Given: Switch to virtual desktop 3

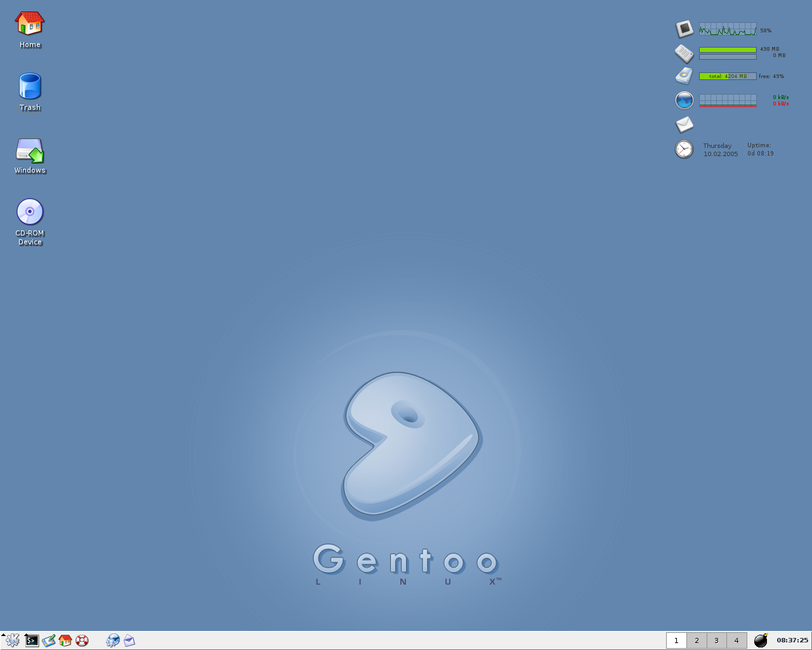Looking at the screenshot, I should click(717, 640).
